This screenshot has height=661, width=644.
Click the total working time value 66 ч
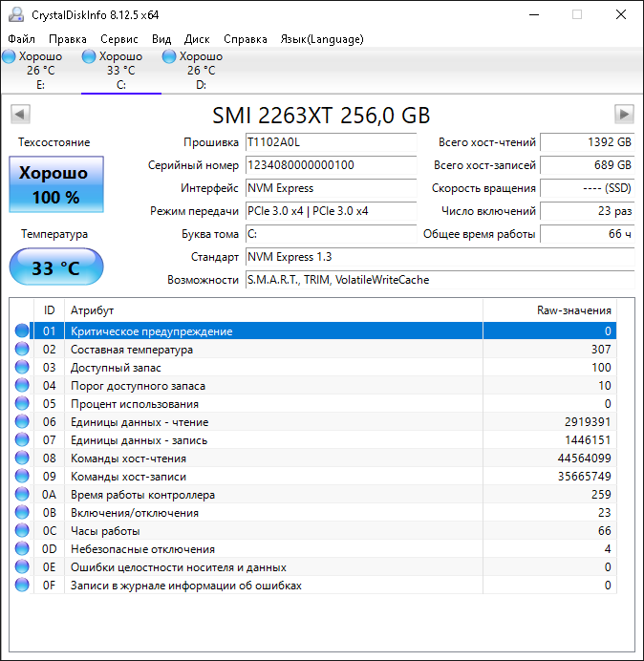587,234
